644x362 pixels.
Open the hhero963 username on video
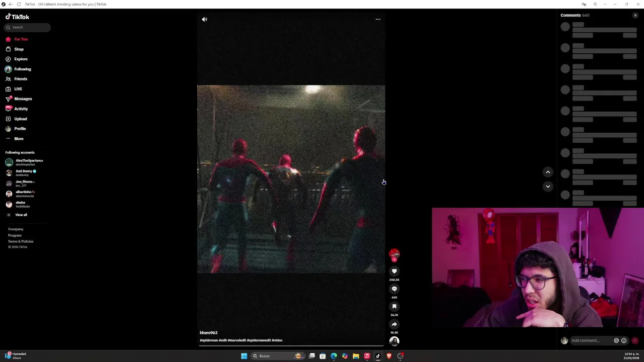coord(208,333)
